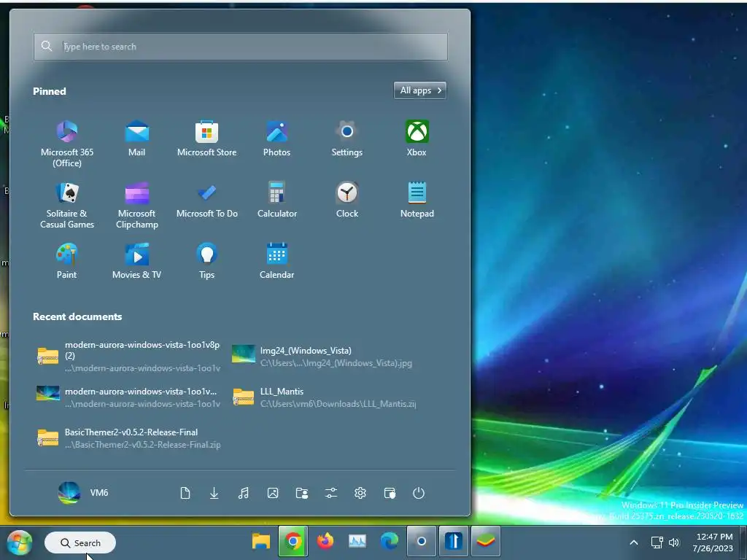Launch the Xbox app
This screenshot has width=747, height=560.
click(417, 139)
